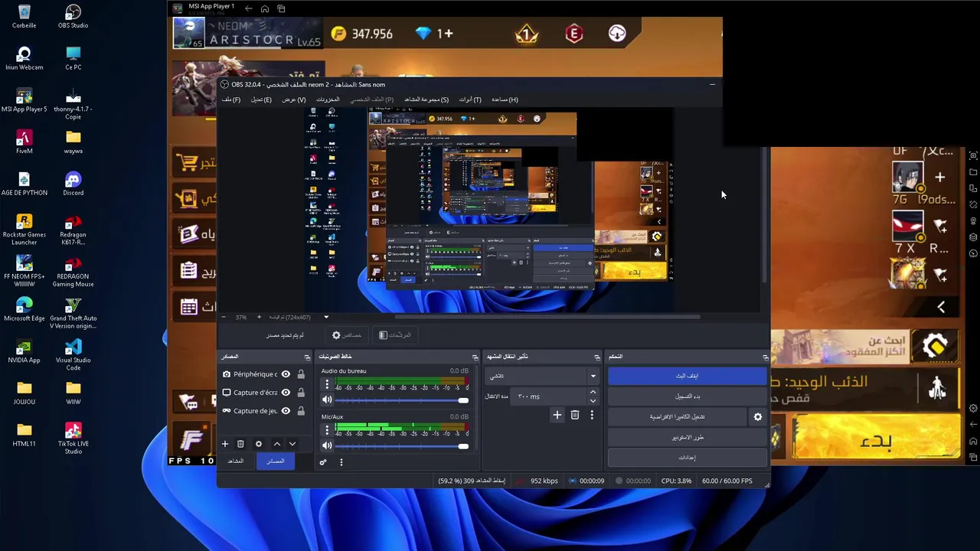Hide the Capture d'écran source
Image resolution: width=980 pixels, height=551 pixels.
(x=286, y=393)
